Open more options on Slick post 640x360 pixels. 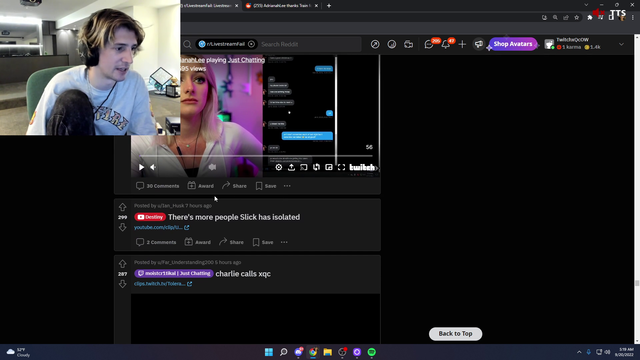[x=284, y=242]
